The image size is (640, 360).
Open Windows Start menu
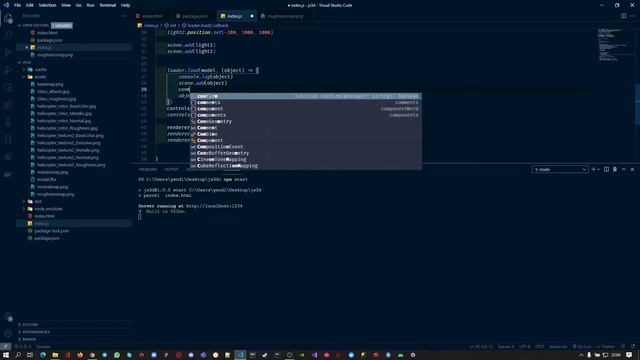(x=6, y=355)
